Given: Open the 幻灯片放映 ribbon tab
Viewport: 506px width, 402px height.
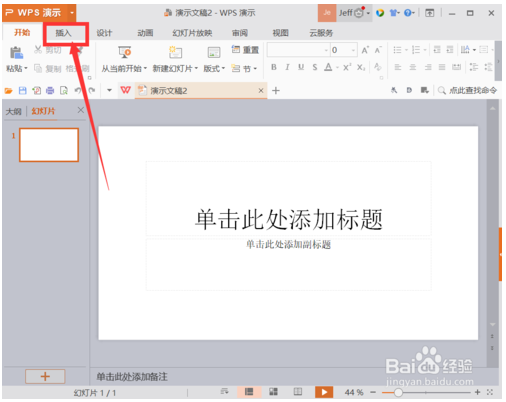Looking at the screenshot, I should (192, 33).
